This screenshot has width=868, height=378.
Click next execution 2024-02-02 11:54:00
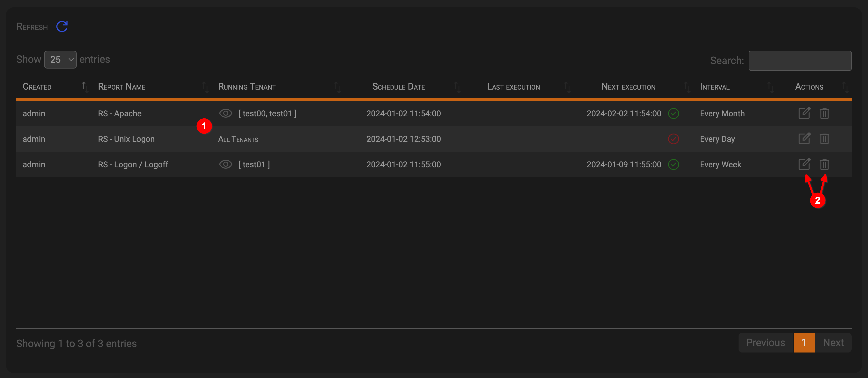pyautogui.click(x=624, y=113)
